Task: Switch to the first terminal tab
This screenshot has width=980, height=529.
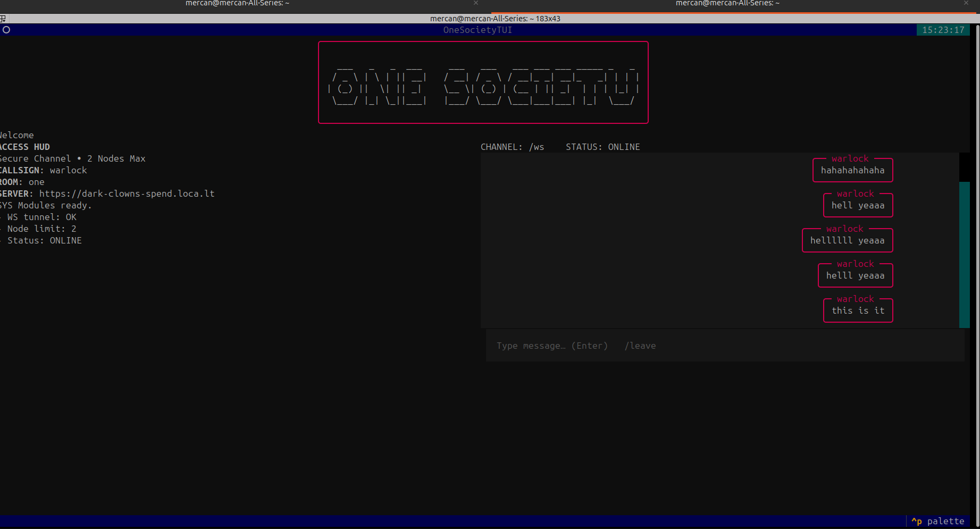Action: (x=237, y=4)
